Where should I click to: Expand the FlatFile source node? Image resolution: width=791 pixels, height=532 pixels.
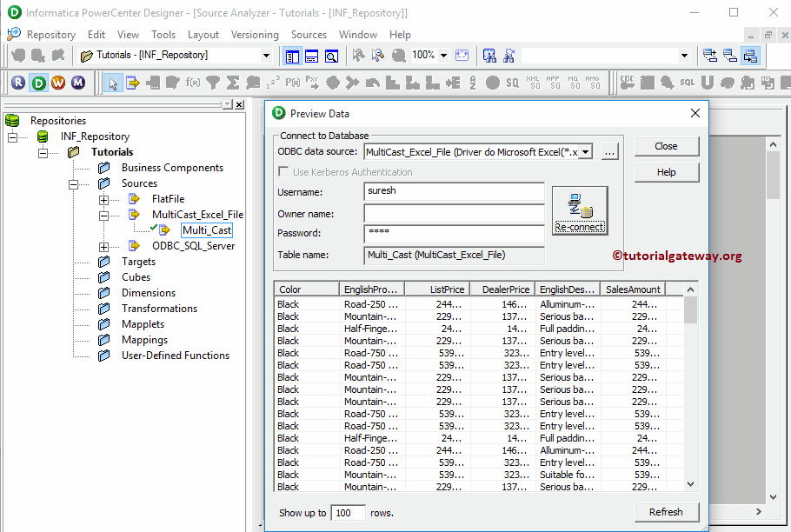pyautogui.click(x=104, y=199)
